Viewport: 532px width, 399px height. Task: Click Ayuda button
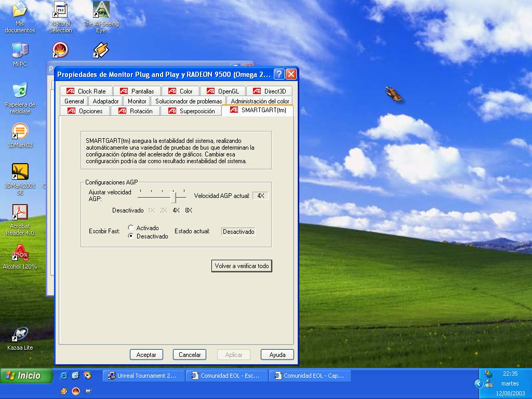pyautogui.click(x=277, y=354)
